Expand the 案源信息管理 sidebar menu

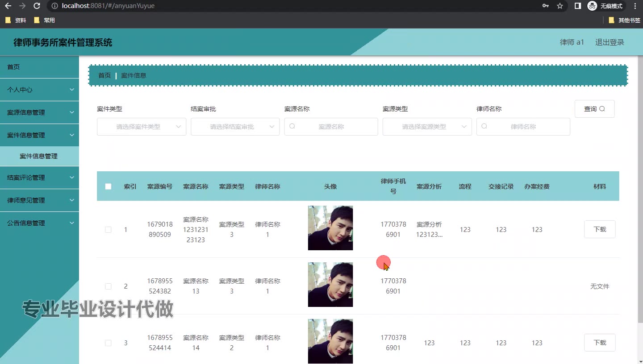39,112
